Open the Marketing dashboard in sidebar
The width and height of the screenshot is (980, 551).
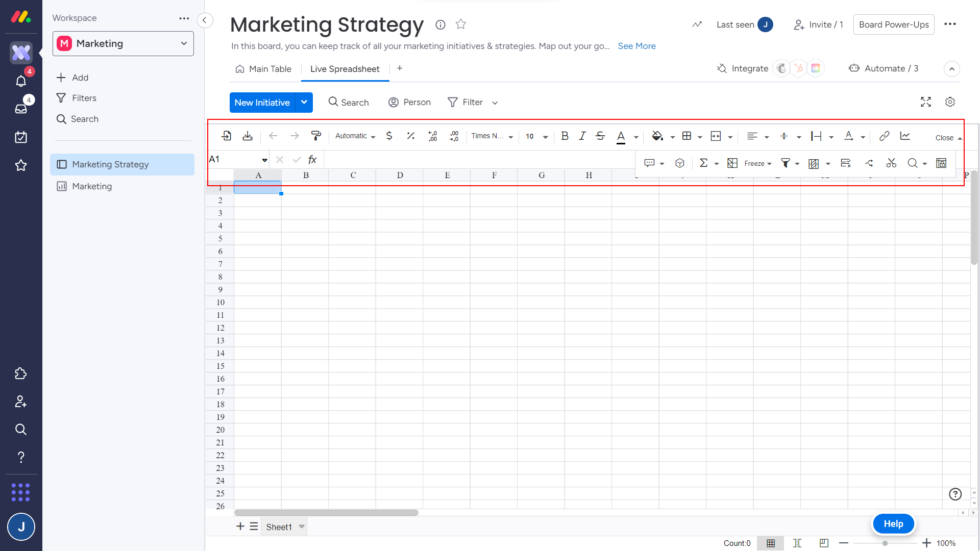point(92,186)
